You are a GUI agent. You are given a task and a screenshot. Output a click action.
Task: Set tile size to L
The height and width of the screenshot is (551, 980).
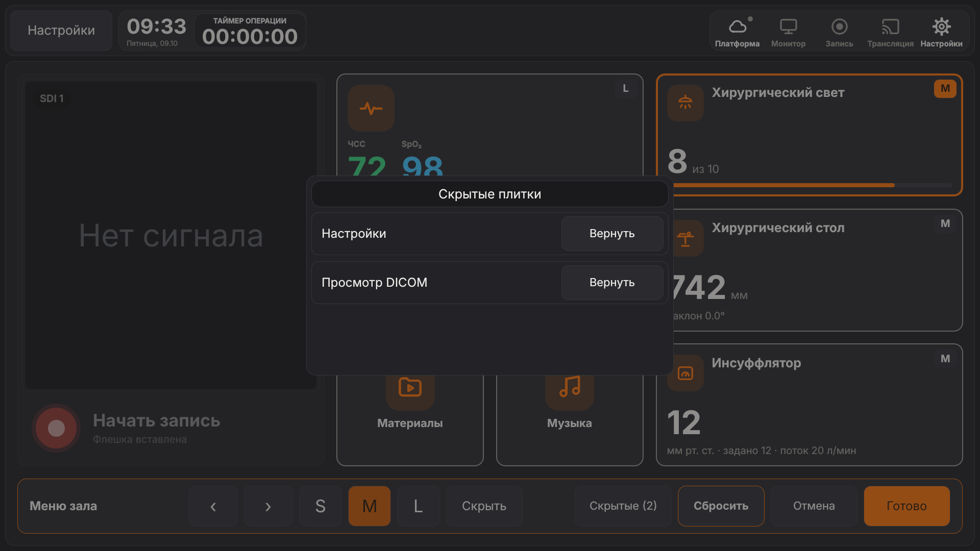click(419, 506)
